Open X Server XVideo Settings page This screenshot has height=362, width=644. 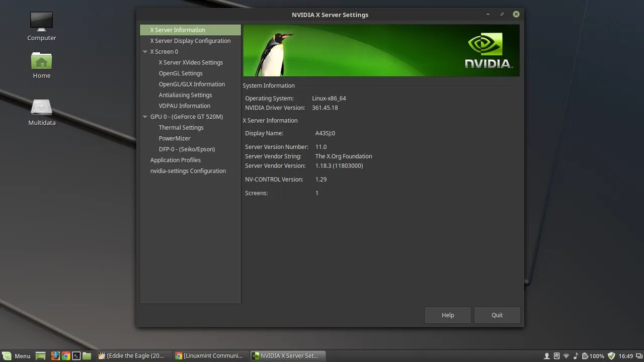[x=191, y=62]
